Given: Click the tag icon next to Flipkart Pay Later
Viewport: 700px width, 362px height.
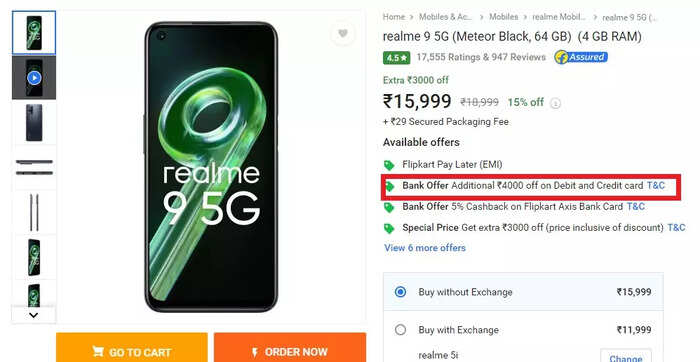Looking at the screenshot, I should (x=389, y=165).
